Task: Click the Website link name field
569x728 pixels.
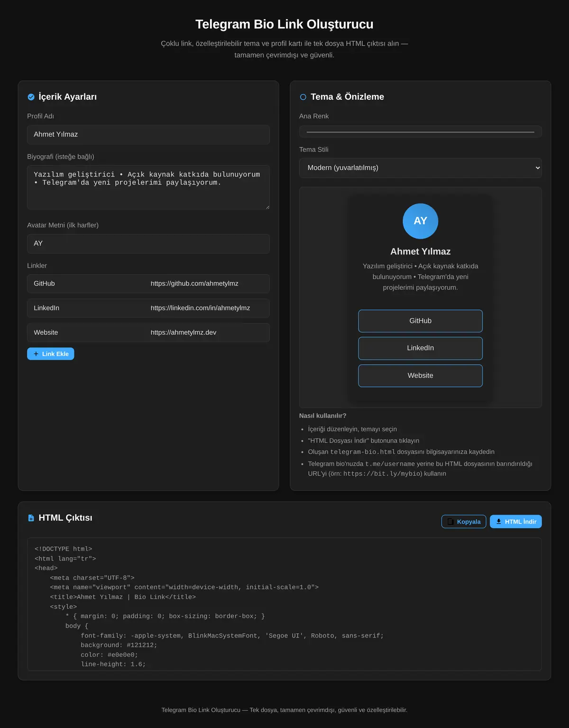Action: (86, 333)
